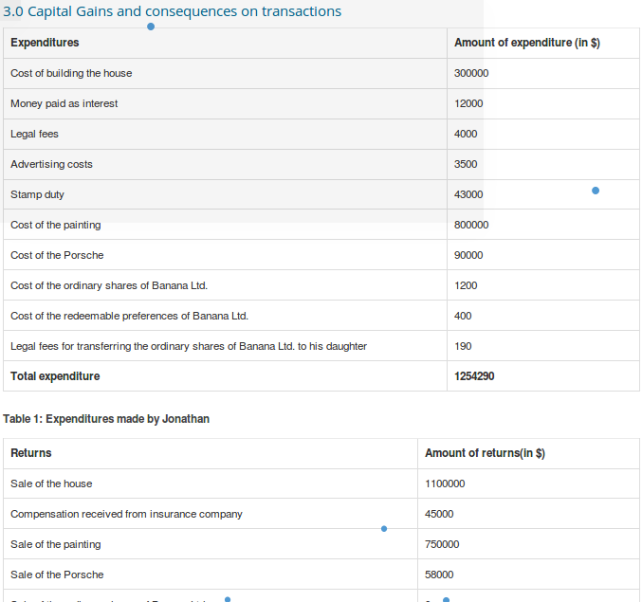Select the 'Money paid as interest' row label

point(64,104)
